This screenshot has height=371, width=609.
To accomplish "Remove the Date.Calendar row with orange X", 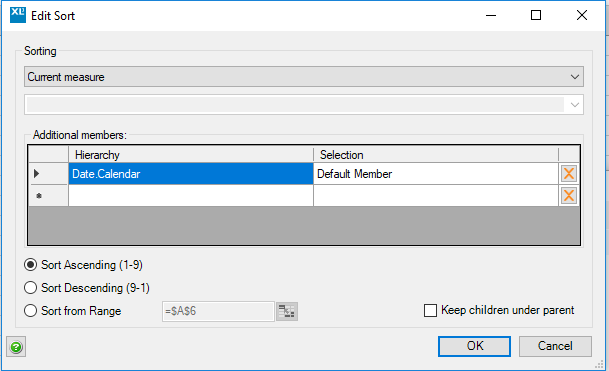I will pyautogui.click(x=569, y=174).
